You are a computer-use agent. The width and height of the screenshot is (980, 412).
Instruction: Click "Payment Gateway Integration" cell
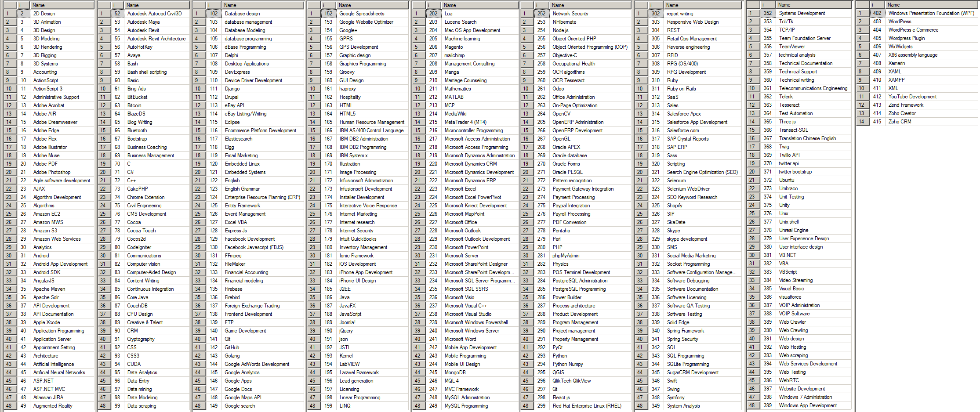(x=590, y=189)
